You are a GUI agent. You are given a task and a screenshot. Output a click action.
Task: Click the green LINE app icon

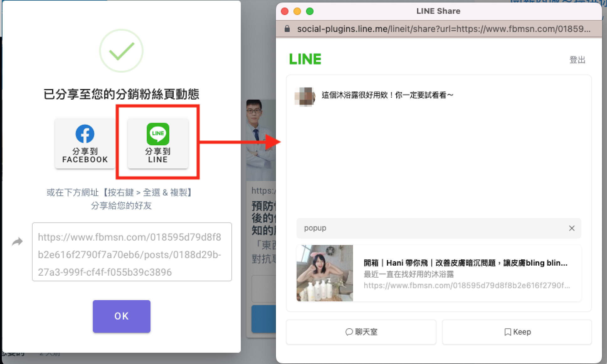(158, 134)
